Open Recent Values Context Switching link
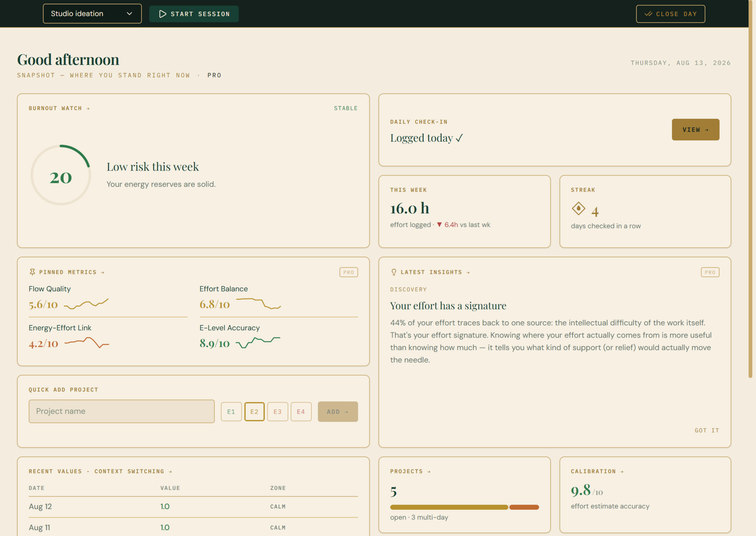756x536 pixels. click(100, 472)
